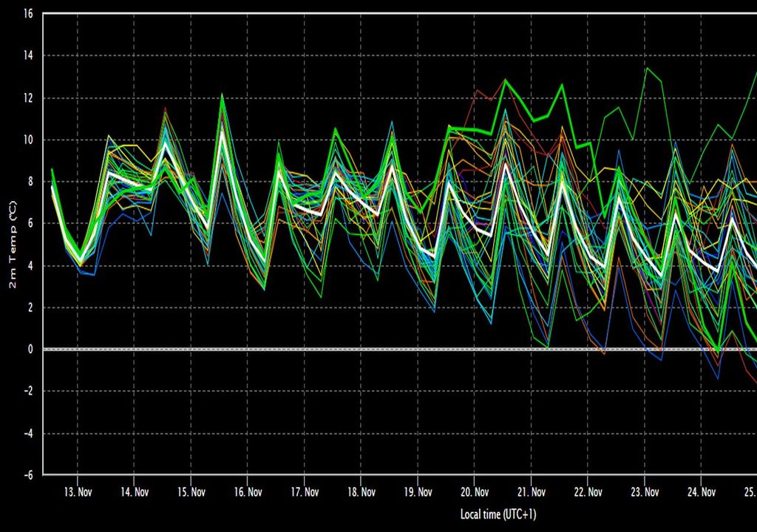Click the '10' y-axis value
The height and width of the screenshot is (532, 757).
click(x=28, y=140)
